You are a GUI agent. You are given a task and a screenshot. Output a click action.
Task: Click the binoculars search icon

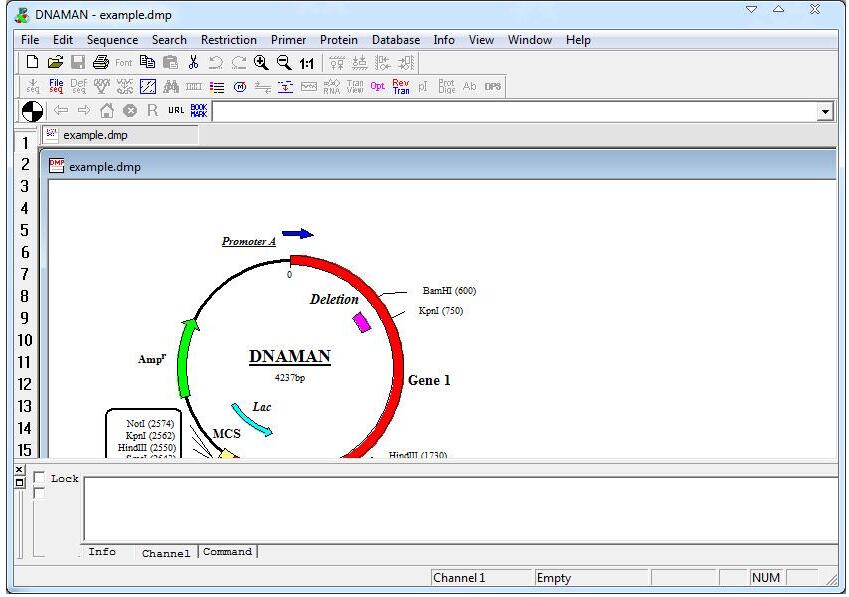pyautogui.click(x=171, y=86)
